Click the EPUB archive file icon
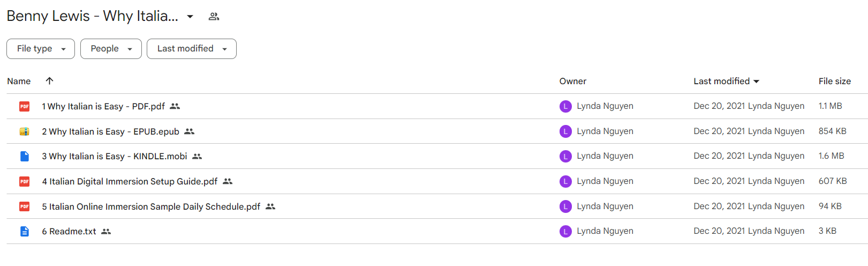The height and width of the screenshot is (266, 868). [24, 131]
